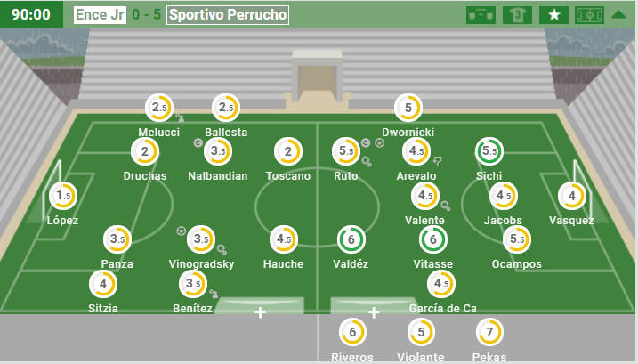
Task: Select Valdéz green rating circle
Action: [x=351, y=239]
